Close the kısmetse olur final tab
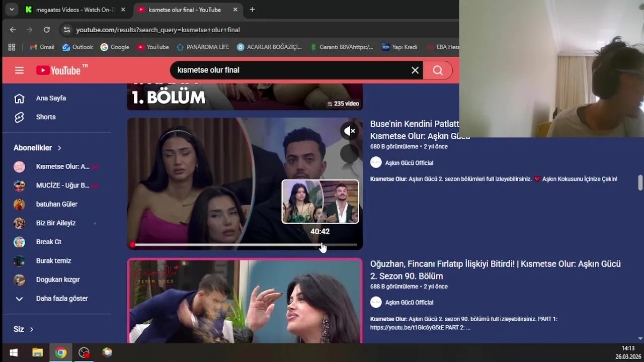644x362 pixels. click(x=235, y=10)
